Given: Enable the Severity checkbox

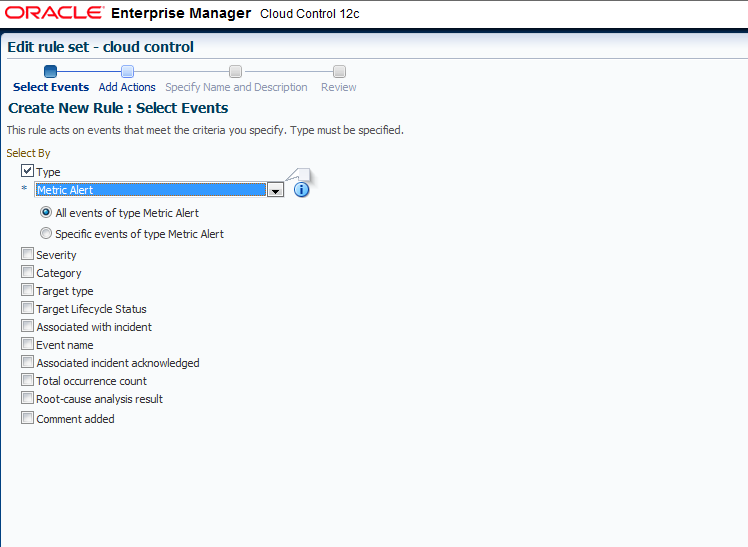Looking at the screenshot, I should (x=27, y=254).
